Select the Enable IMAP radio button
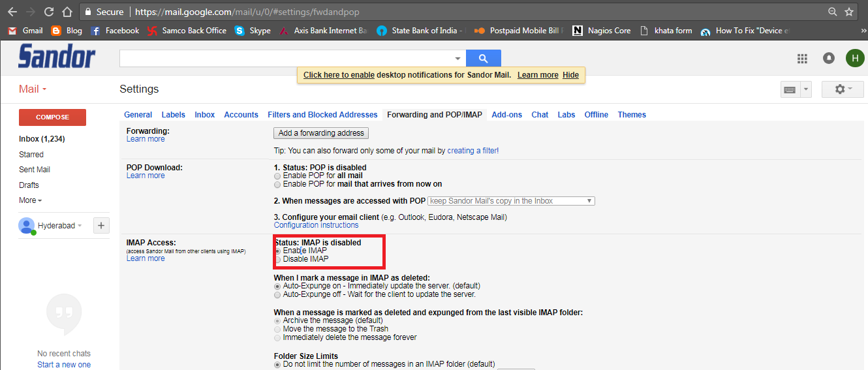The height and width of the screenshot is (370, 868). coord(278,251)
